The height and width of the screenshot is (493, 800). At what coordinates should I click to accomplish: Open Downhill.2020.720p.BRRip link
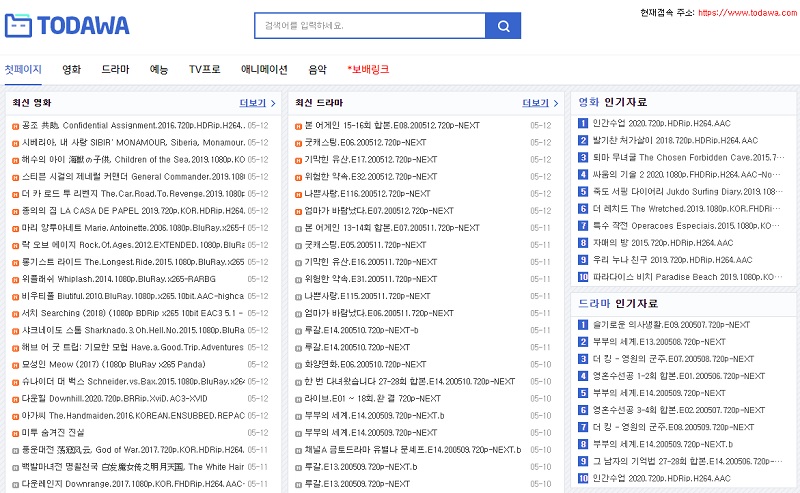click(115, 399)
